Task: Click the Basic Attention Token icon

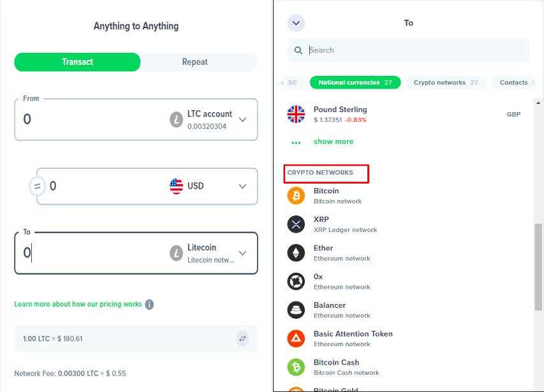Action: (x=296, y=338)
